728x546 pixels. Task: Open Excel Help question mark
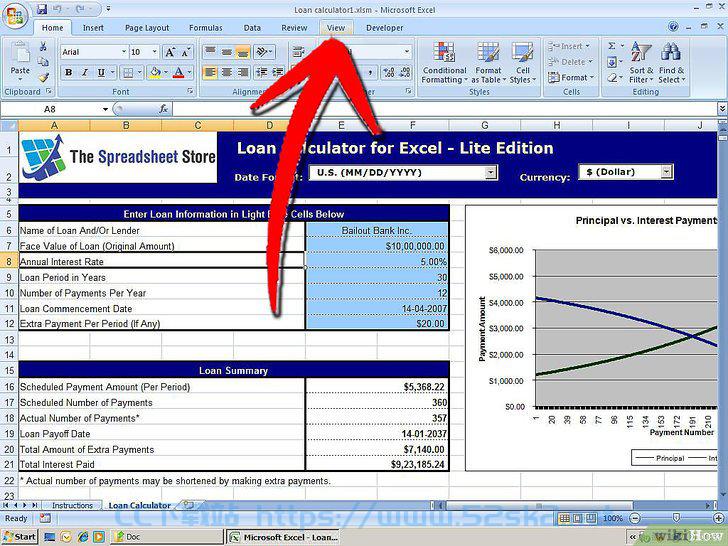coord(673,26)
